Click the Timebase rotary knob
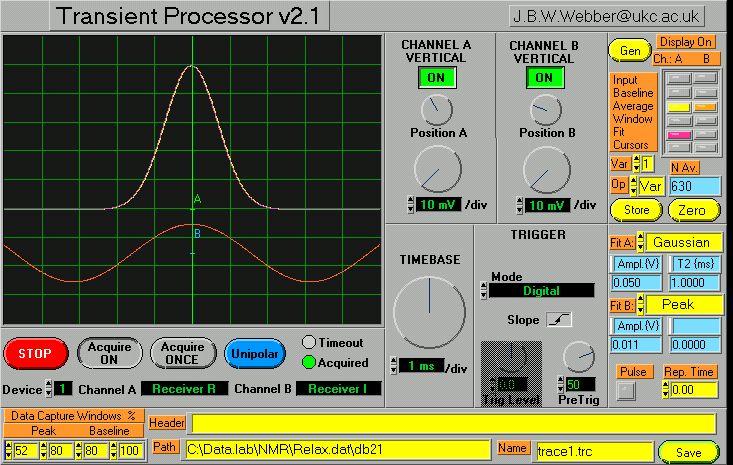This screenshot has height=465, width=733. [x=429, y=312]
